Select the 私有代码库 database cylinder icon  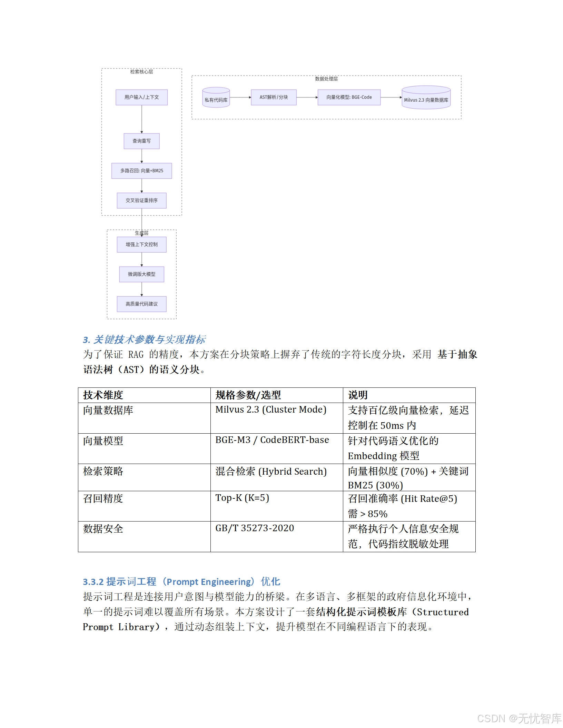pyautogui.click(x=216, y=98)
